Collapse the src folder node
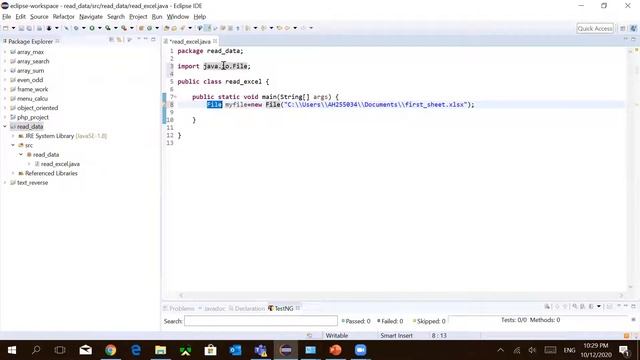Screen dimensions: 640x360 tap(13, 145)
